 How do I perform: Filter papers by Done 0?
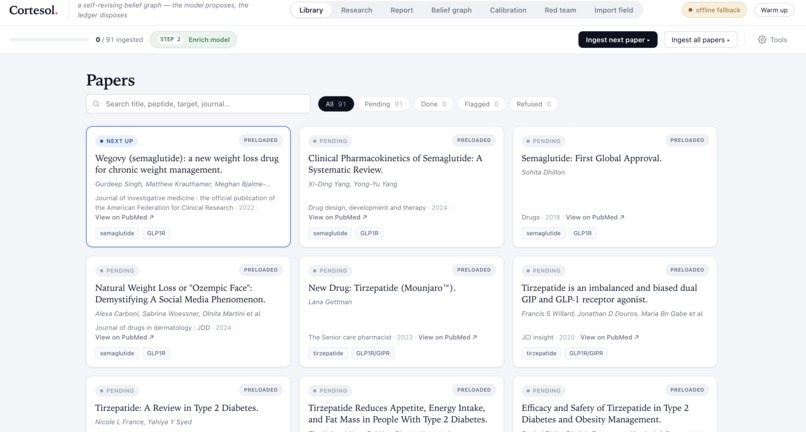pyautogui.click(x=433, y=104)
